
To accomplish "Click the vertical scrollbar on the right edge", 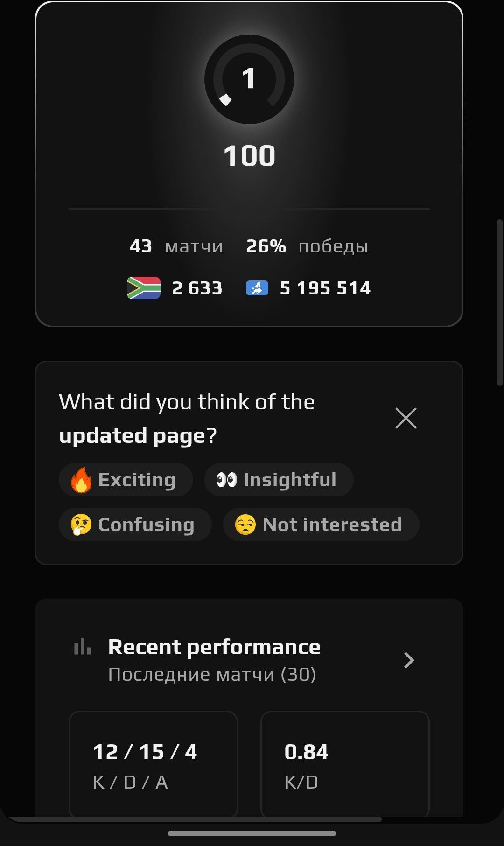I will (x=499, y=303).
